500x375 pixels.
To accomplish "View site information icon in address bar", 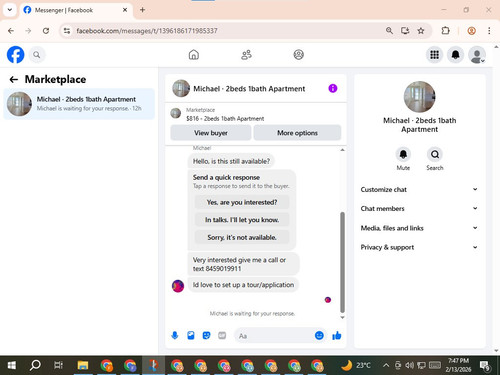I will [67, 31].
